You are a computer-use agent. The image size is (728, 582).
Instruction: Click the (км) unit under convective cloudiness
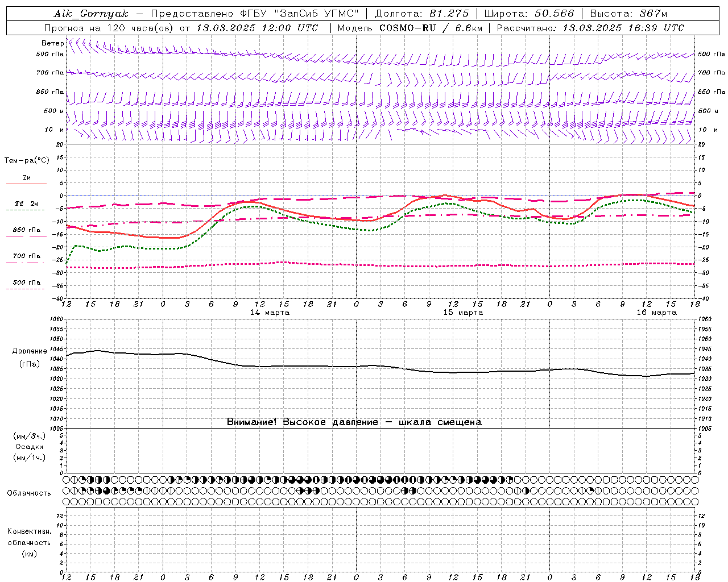click(x=30, y=554)
